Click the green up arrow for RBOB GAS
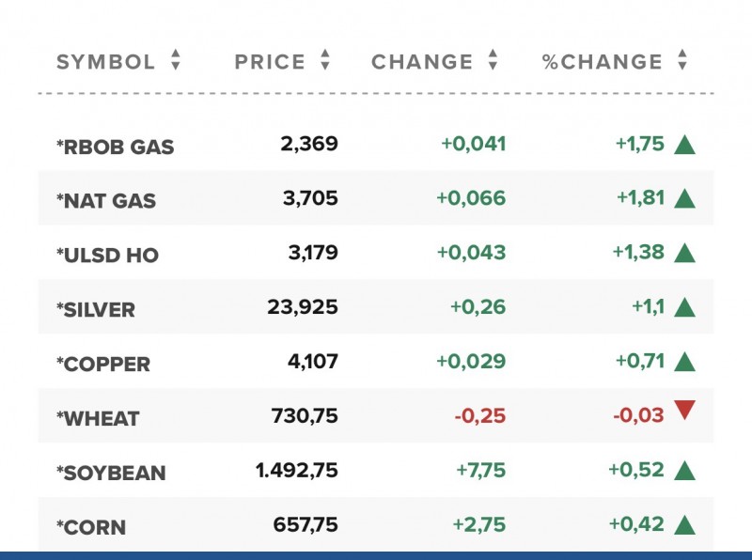This screenshot has height=560, width=752. tap(684, 145)
